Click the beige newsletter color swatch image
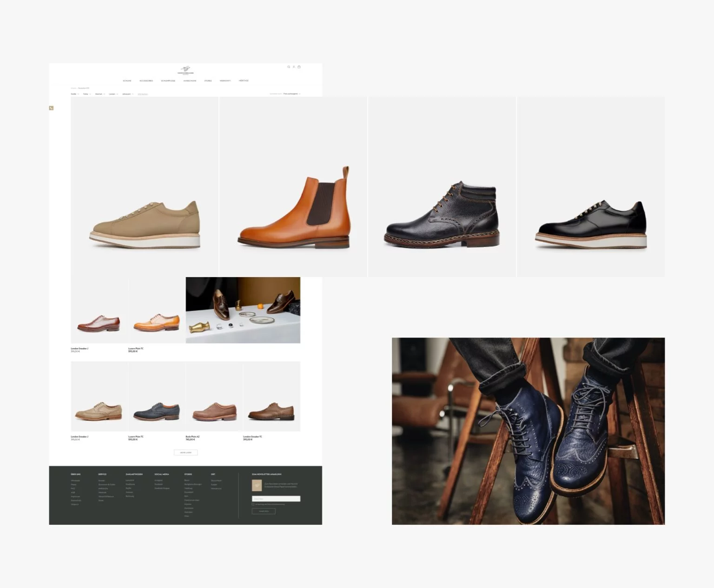 pos(257,485)
